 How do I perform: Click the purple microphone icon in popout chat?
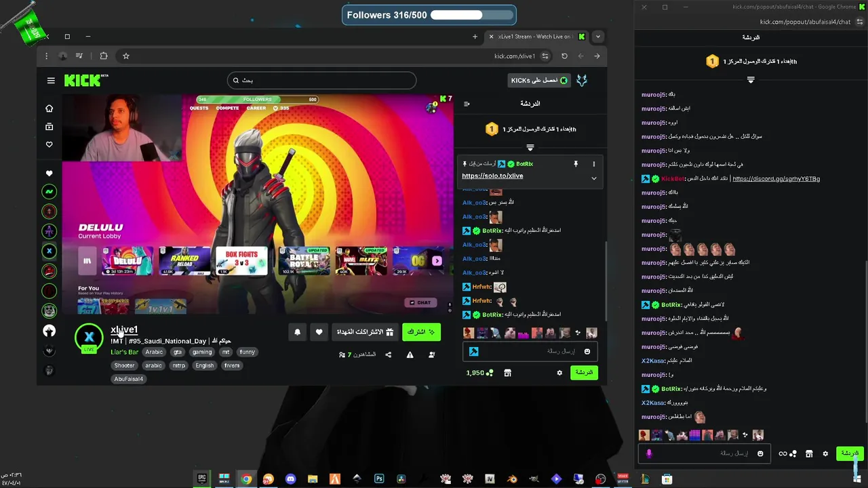(x=649, y=453)
